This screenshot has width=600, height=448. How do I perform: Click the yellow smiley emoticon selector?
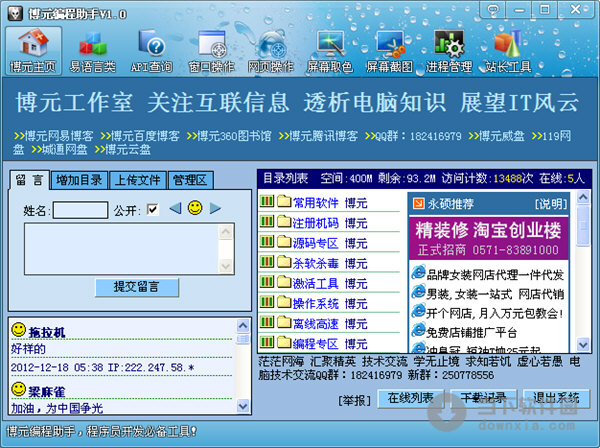click(195, 208)
